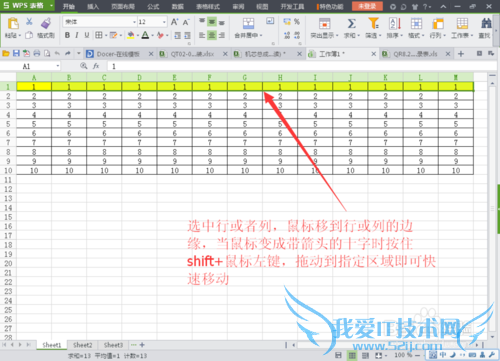The height and width of the screenshot is (361, 500).
Task: Click the Sort A-Z icon
Action: [395, 24]
